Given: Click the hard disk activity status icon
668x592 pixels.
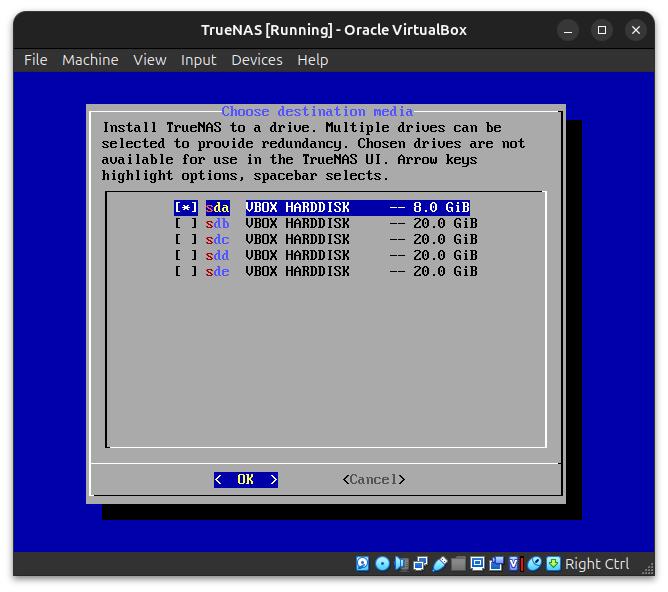Looking at the screenshot, I should click(363, 564).
